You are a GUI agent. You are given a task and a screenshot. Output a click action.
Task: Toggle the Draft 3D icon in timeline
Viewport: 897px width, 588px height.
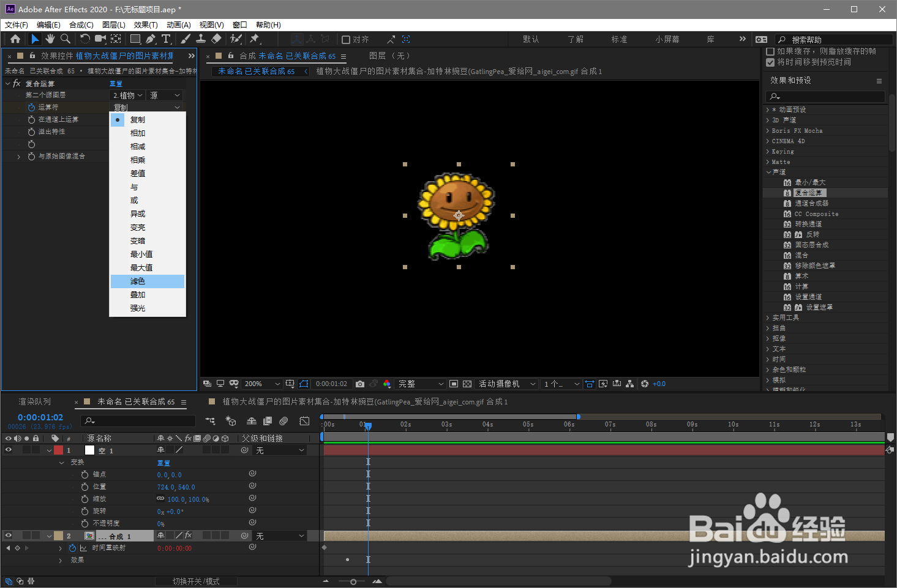point(231,421)
